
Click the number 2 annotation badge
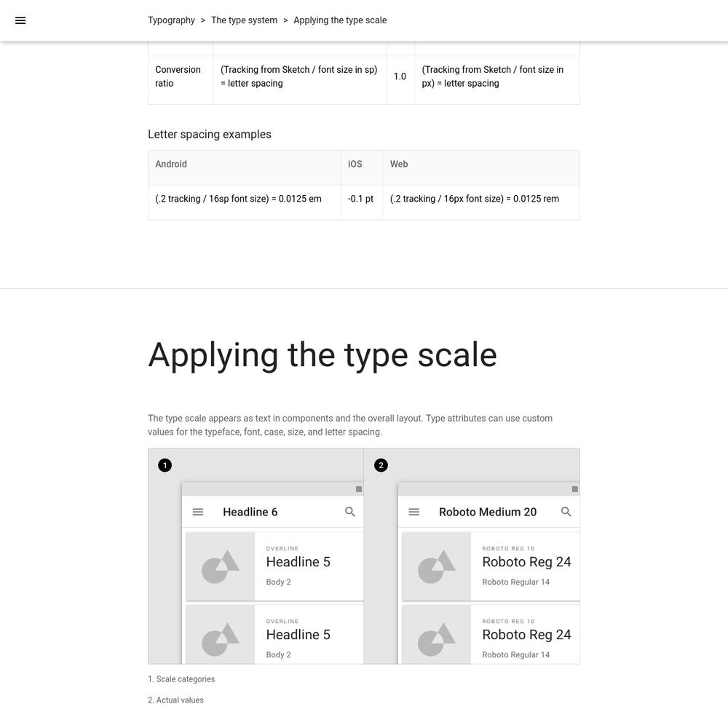[381, 465]
